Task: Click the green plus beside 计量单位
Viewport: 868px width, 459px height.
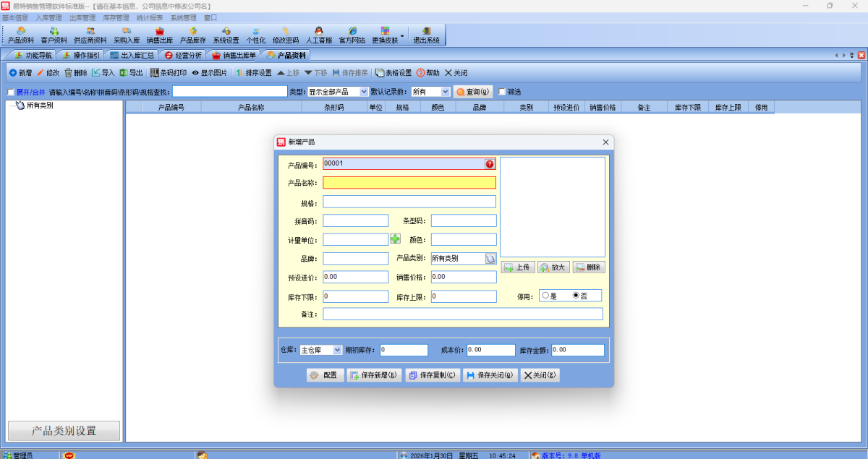Action: click(395, 239)
